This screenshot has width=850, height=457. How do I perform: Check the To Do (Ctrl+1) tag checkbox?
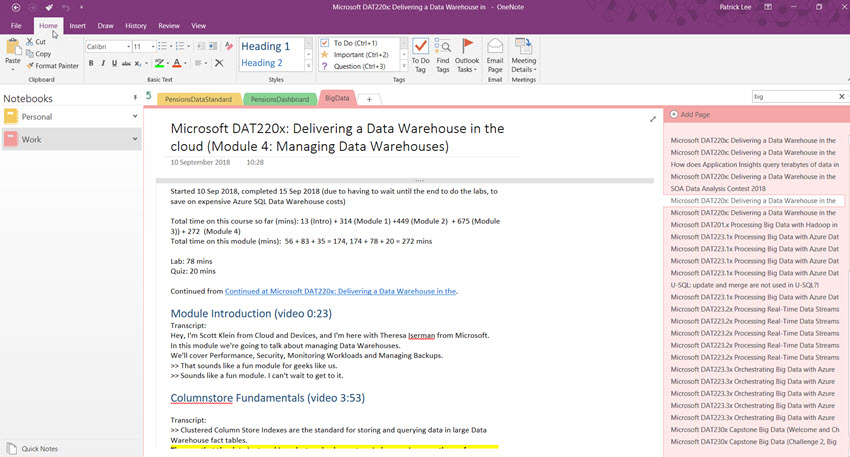(324, 43)
